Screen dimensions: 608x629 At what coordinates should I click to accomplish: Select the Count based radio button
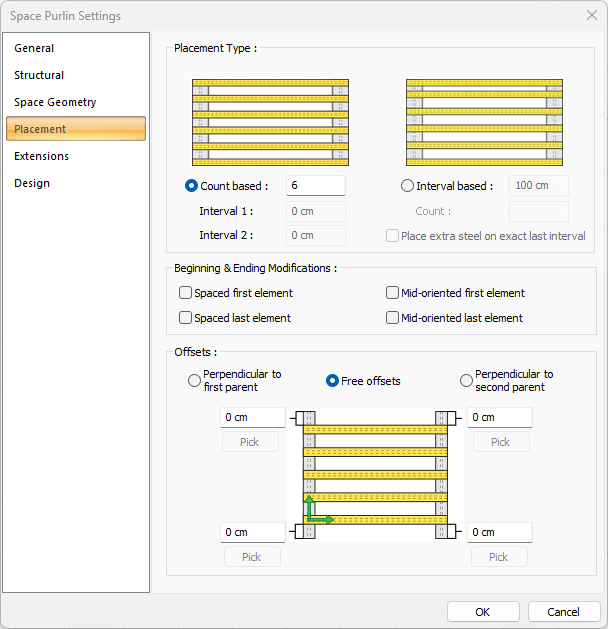coord(192,186)
